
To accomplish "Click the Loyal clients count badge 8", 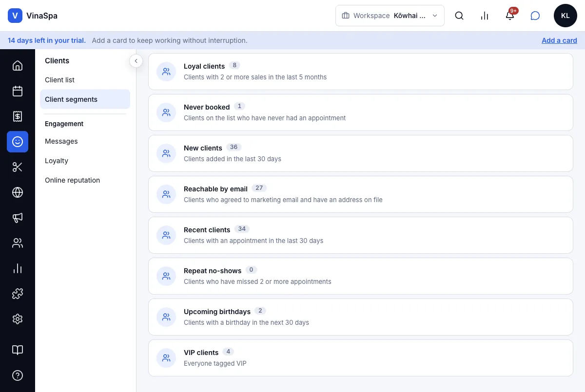I will [x=234, y=65].
